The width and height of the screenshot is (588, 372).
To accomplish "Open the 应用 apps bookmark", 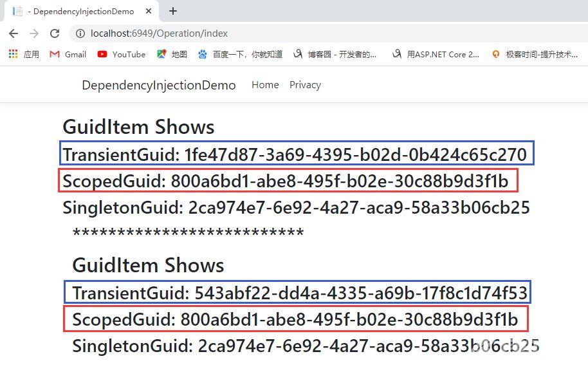I will pos(24,54).
